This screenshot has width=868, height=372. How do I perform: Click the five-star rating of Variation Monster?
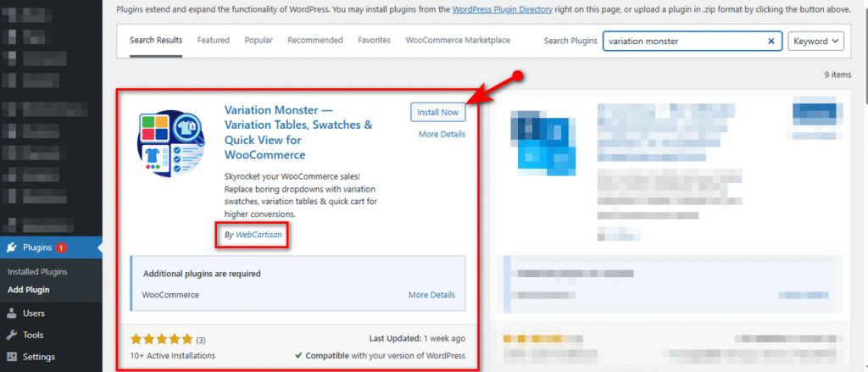coord(162,339)
